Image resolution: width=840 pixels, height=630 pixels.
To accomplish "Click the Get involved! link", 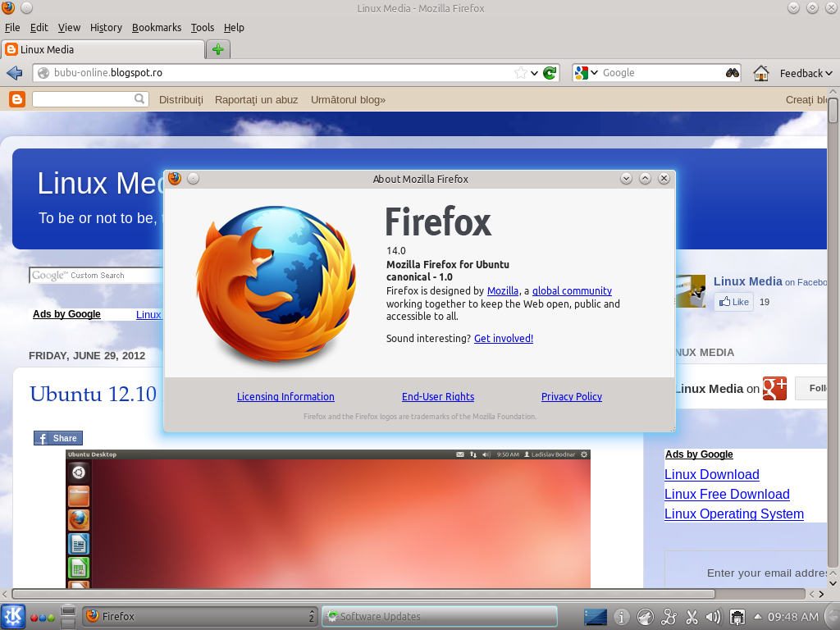I will click(504, 339).
